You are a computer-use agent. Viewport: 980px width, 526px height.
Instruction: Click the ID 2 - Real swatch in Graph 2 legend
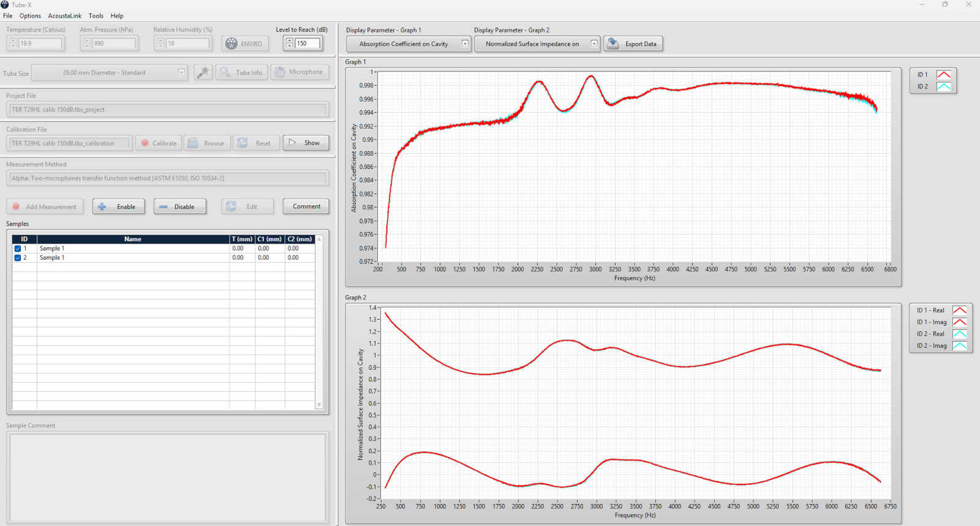(960, 334)
